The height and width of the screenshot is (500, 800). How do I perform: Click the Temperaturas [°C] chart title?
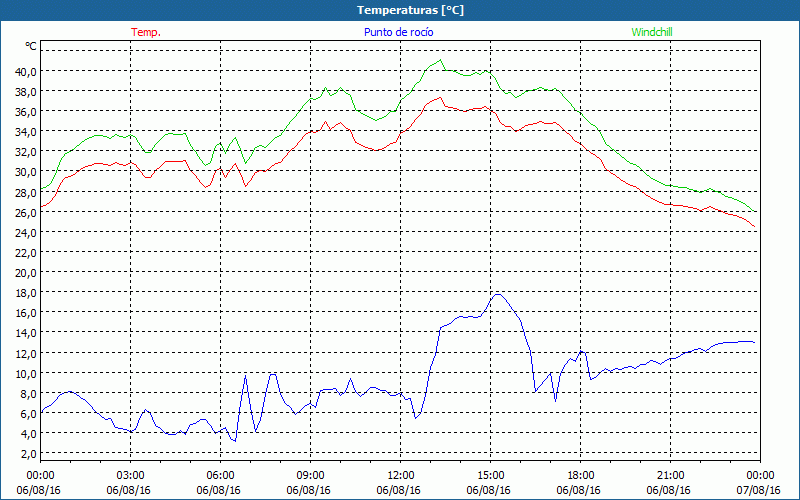[411, 10]
